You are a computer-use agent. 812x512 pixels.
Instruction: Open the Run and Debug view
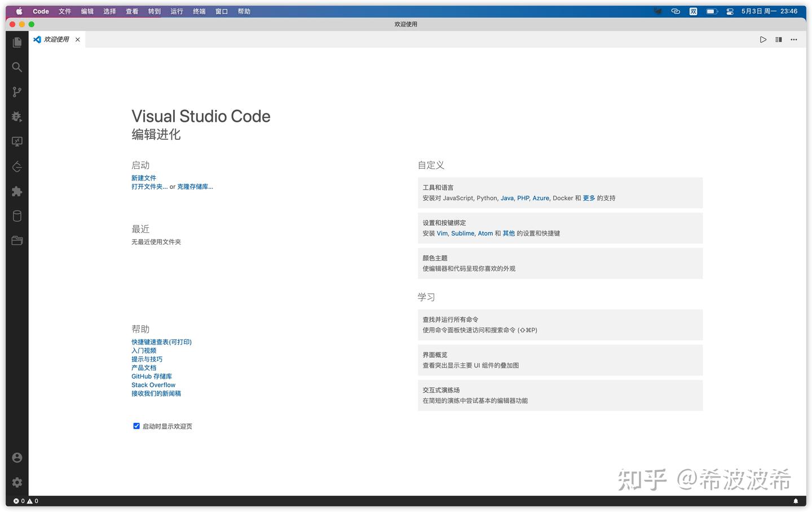click(x=16, y=117)
